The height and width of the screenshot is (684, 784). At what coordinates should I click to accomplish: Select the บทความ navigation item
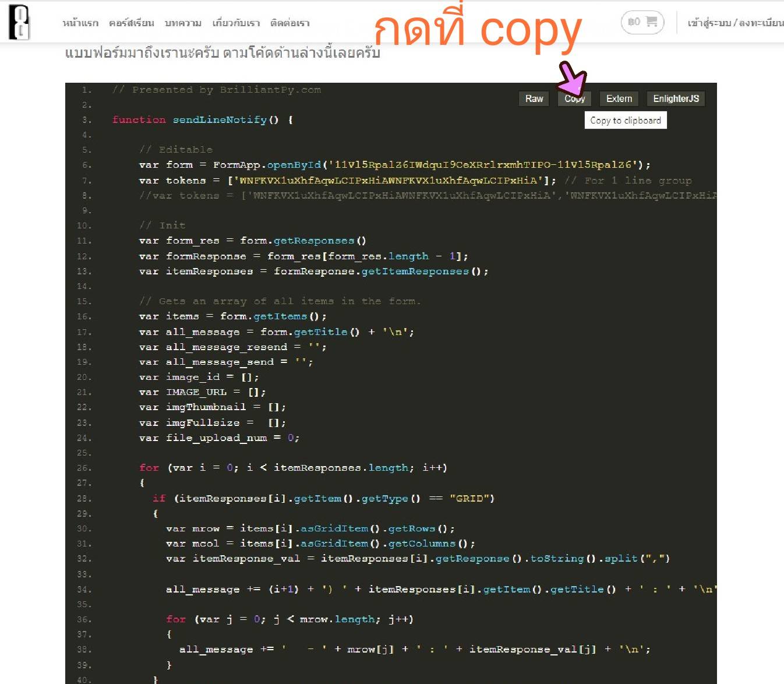[183, 23]
